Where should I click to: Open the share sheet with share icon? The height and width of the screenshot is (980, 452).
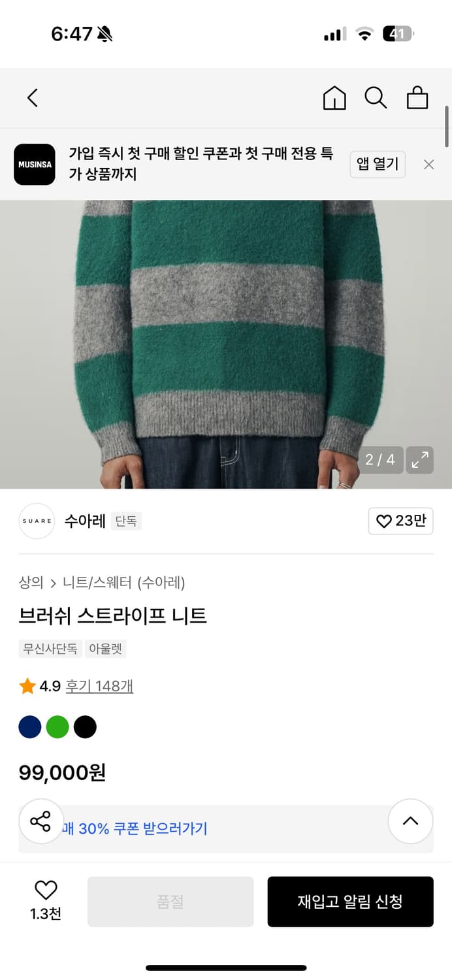[x=40, y=821]
